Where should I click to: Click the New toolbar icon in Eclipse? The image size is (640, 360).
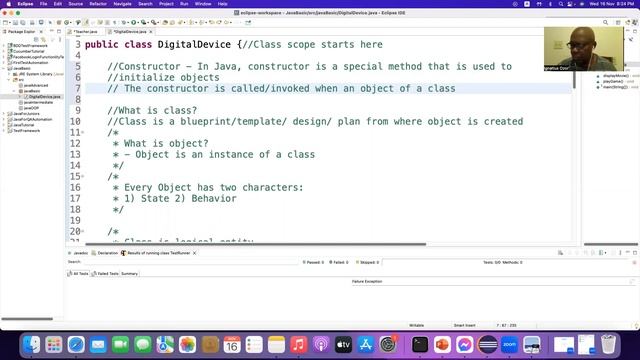(x=5, y=22)
